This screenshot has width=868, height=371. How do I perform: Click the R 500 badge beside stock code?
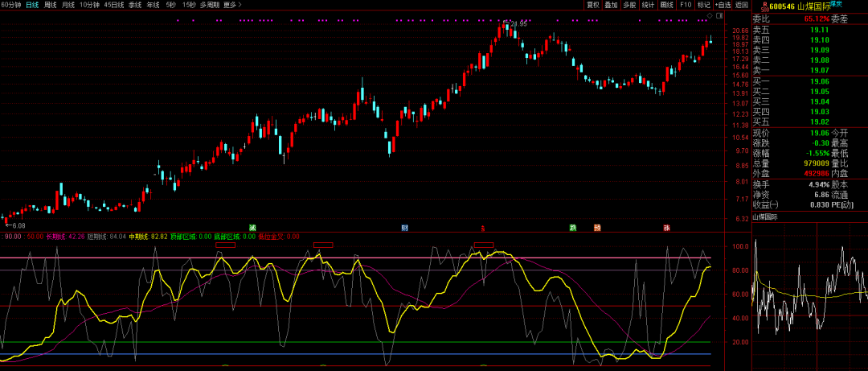pyautogui.click(x=764, y=6)
